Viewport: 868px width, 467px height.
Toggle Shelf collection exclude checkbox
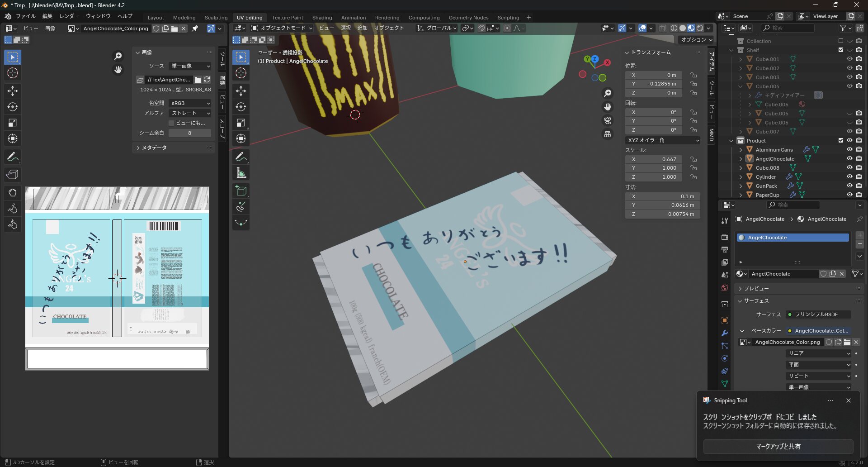(x=841, y=50)
